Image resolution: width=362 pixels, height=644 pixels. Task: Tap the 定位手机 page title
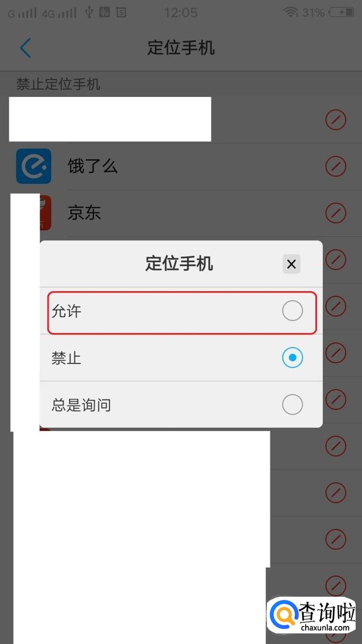[x=181, y=48]
